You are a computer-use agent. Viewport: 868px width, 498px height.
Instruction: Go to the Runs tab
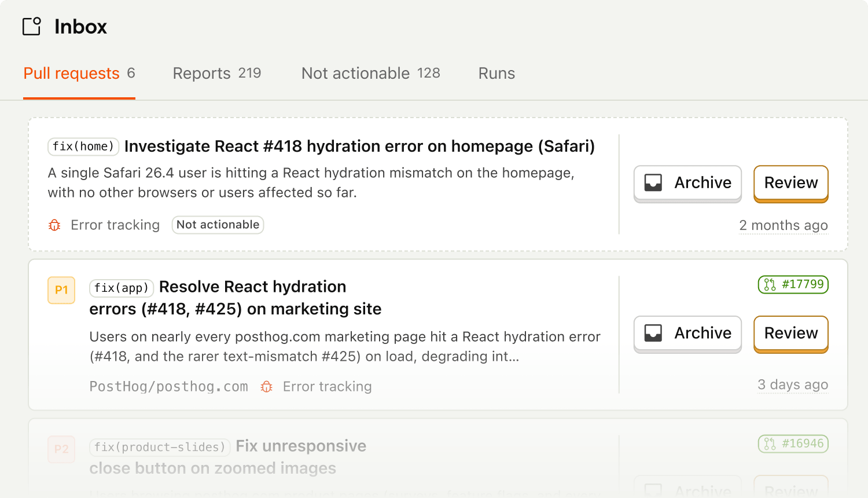click(496, 74)
